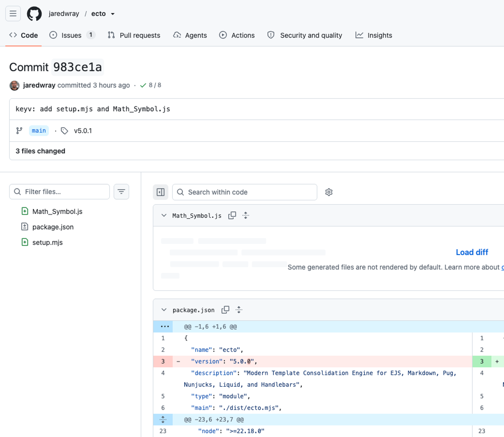504x437 pixels.
Task: Expand hidden lines at the -1,6 hunk
Action: [x=163, y=327]
